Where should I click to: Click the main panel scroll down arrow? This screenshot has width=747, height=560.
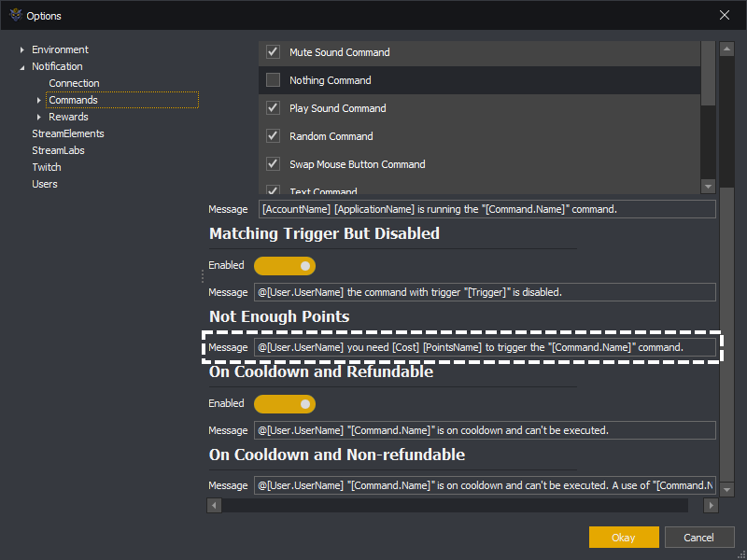726,489
